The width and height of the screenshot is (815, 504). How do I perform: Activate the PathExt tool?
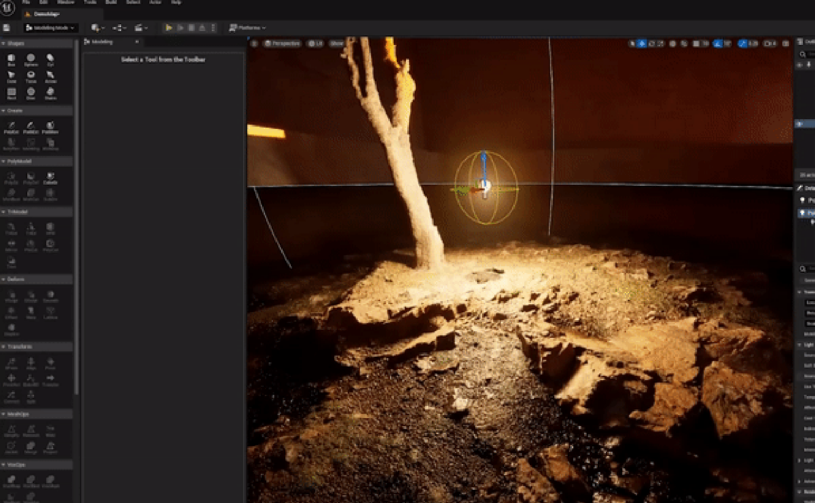coord(31,128)
